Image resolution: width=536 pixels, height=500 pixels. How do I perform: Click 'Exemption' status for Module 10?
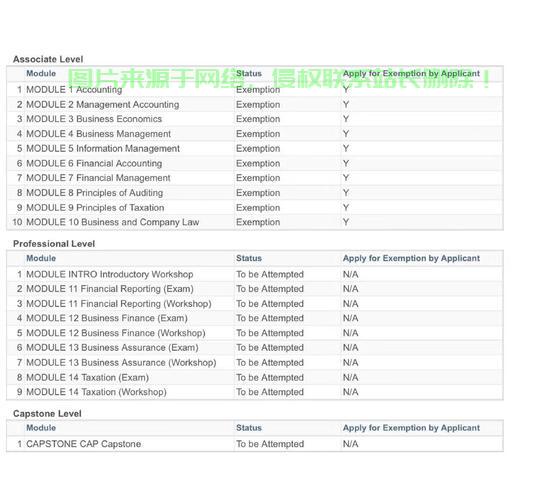(x=258, y=222)
